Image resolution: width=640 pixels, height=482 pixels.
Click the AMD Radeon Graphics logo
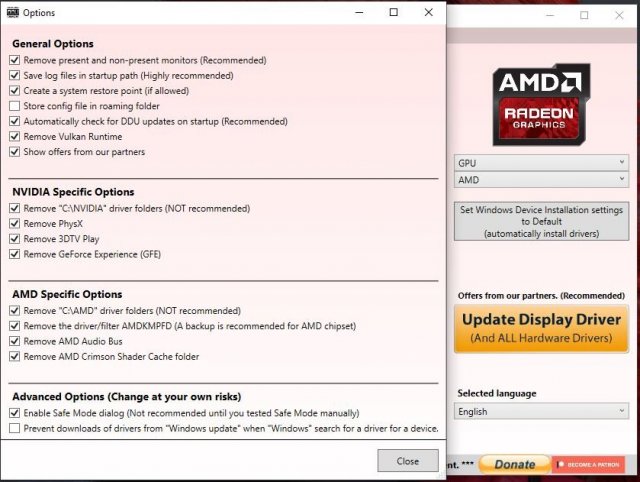[539, 107]
